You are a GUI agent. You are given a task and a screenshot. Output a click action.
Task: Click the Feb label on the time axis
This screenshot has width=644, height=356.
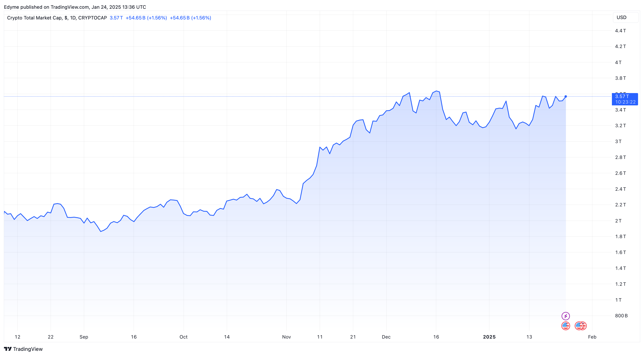tap(592, 337)
